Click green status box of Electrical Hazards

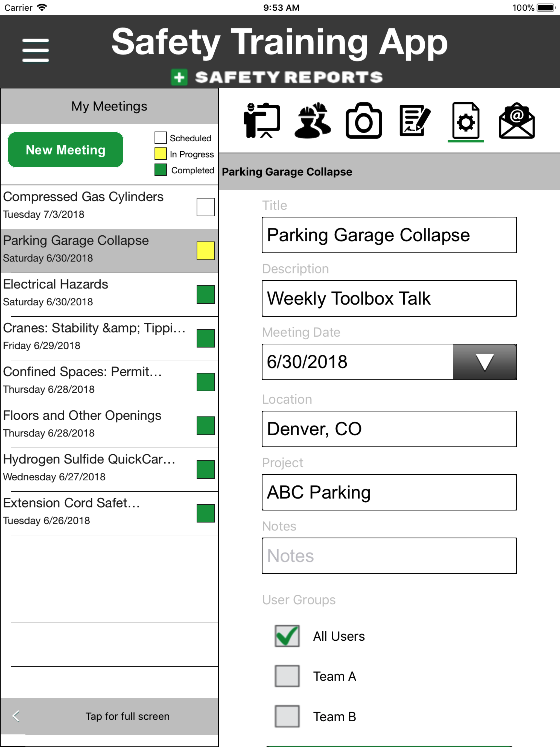tap(206, 294)
